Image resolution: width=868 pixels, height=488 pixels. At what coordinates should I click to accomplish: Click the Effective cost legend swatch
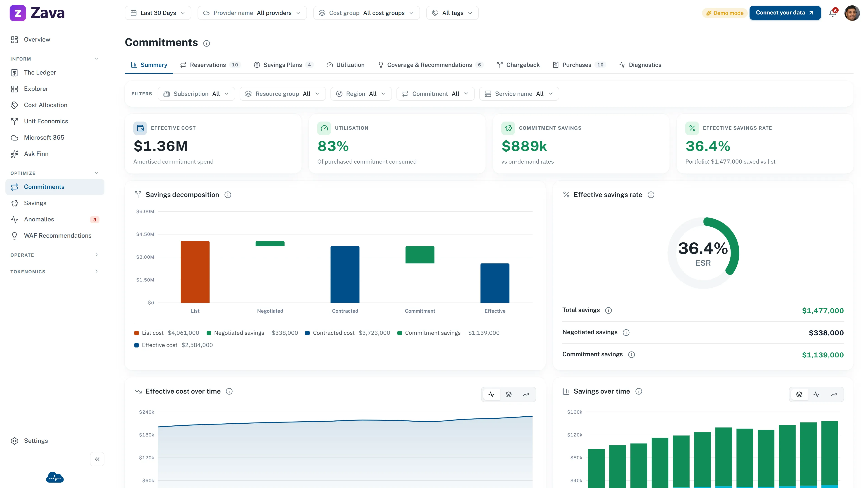(137, 345)
